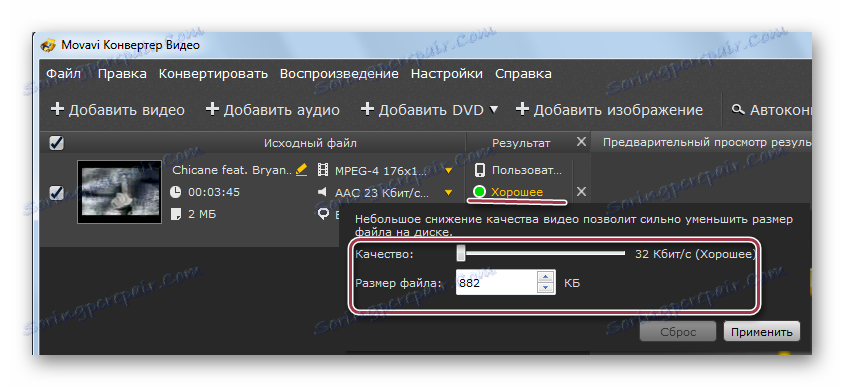The height and width of the screenshot is (387, 844).
Task: Open the Настройки menu
Action: pos(447,73)
